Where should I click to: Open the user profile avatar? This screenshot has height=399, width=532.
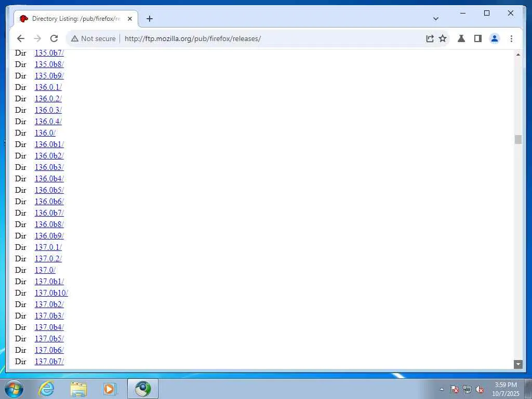click(495, 38)
